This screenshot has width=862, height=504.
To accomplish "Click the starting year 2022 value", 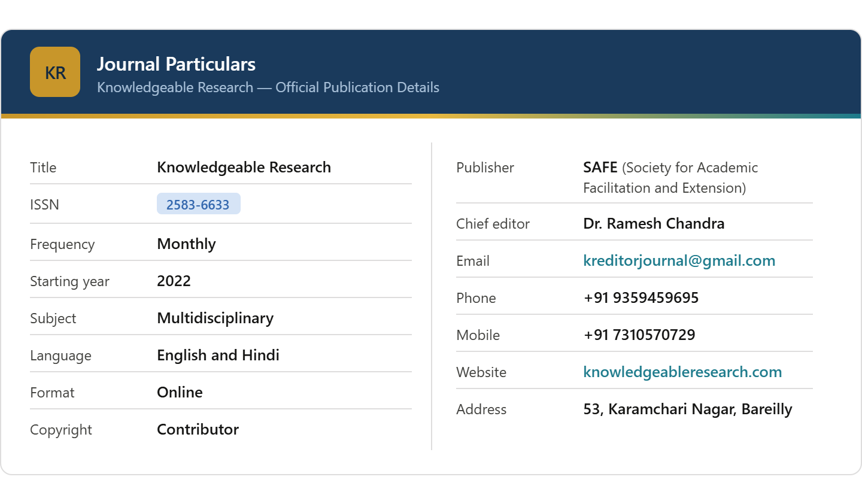I will (x=174, y=281).
